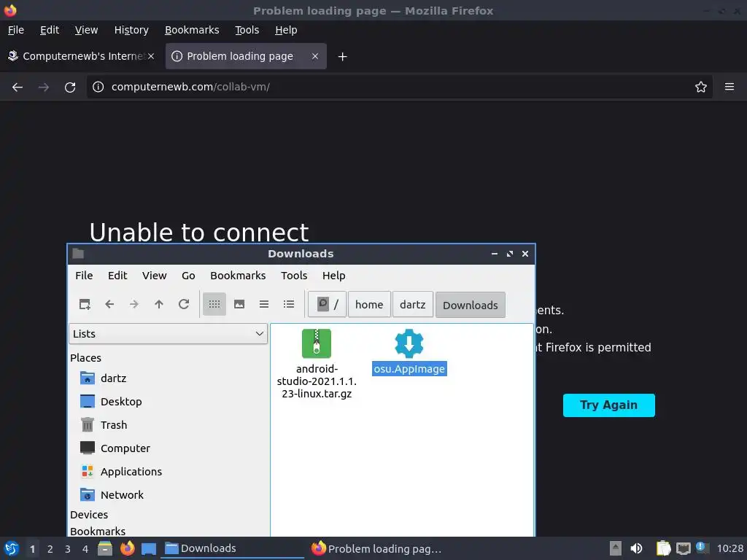Select the android-studio tar.gz archive icon
Screen dimensions: 747x560
coord(317,343)
